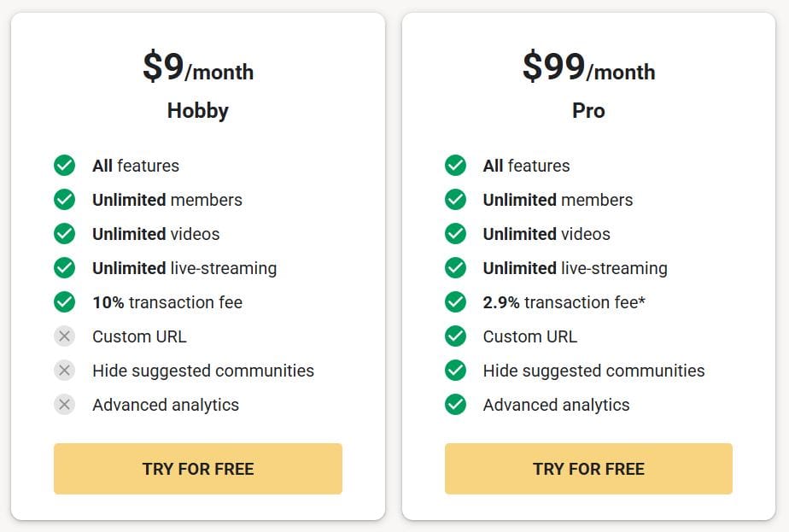Screen dimensions: 789x532
Task: Click the checkmark beside Unlimited videos under Pro
Action: pyautogui.click(x=455, y=234)
